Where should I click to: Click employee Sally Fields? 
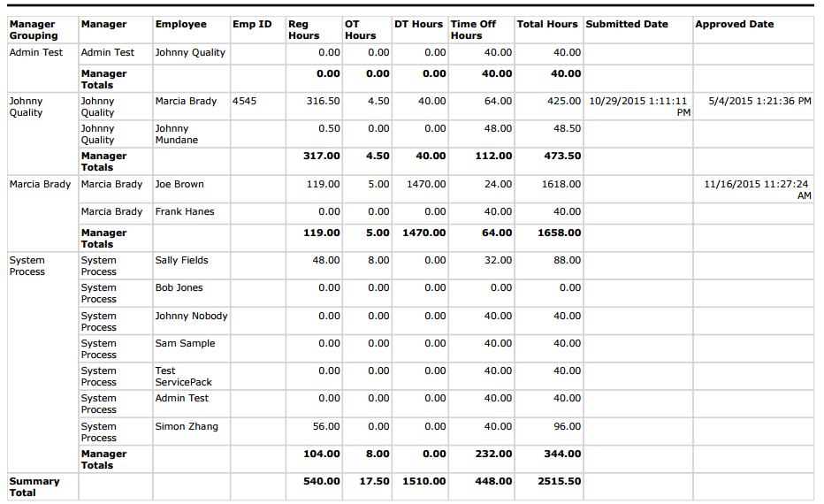pyautogui.click(x=181, y=261)
